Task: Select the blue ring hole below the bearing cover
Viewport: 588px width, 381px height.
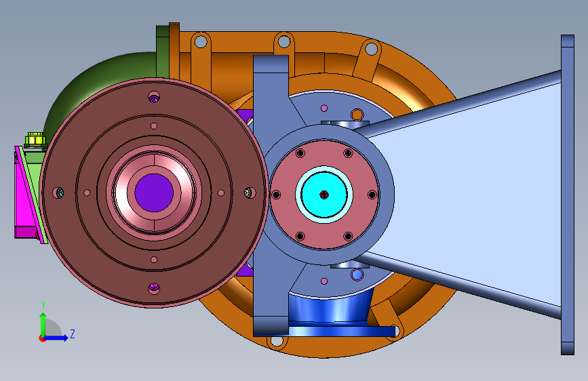Action: click(x=357, y=275)
